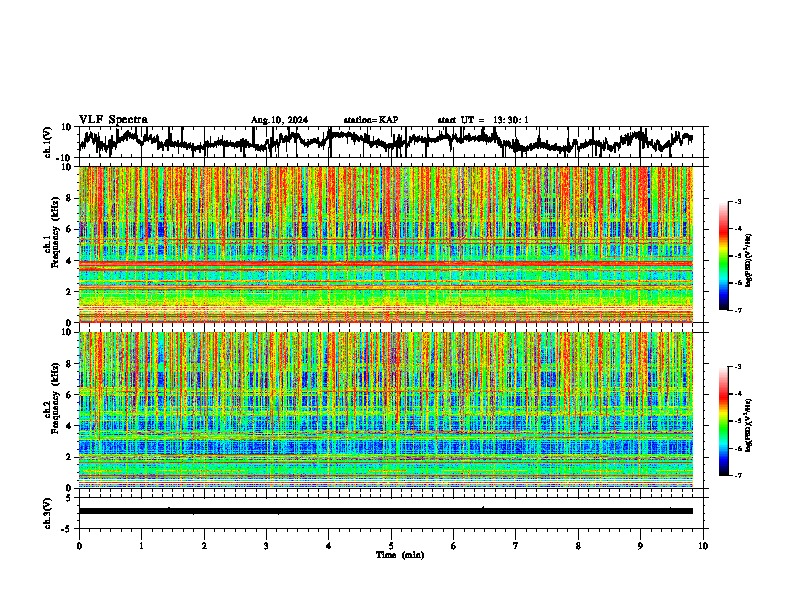
Task: Click the time axis tick label 5
Action: (x=391, y=546)
